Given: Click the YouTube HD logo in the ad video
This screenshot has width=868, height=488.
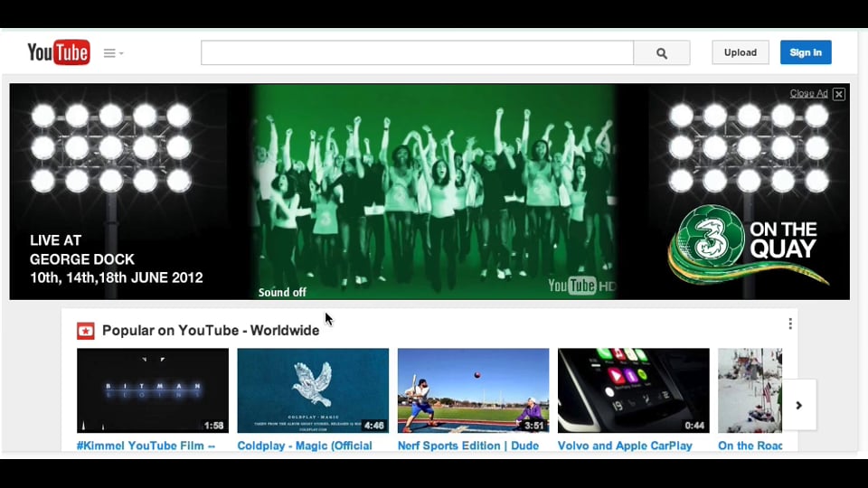Looking at the screenshot, I should tap(581, 286).
